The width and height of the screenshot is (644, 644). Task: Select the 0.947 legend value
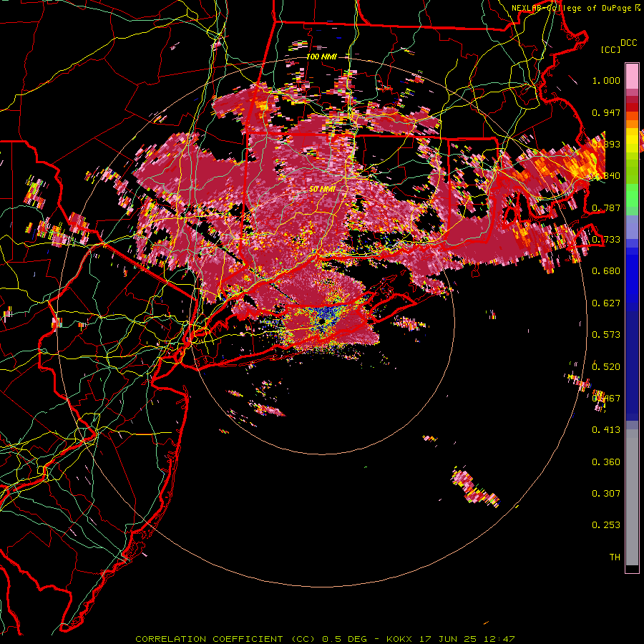[606, 112]
